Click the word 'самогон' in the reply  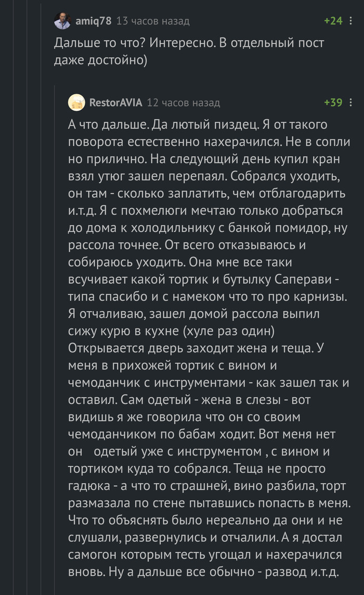(x=90, y=554)
